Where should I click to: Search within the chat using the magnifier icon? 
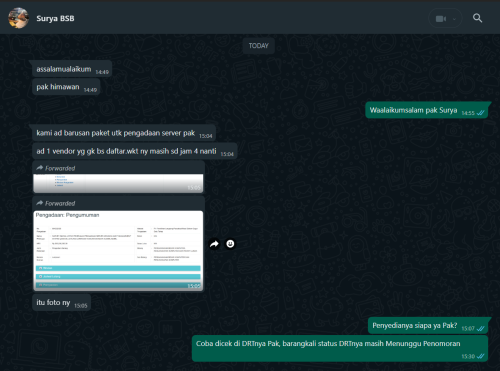477,18
